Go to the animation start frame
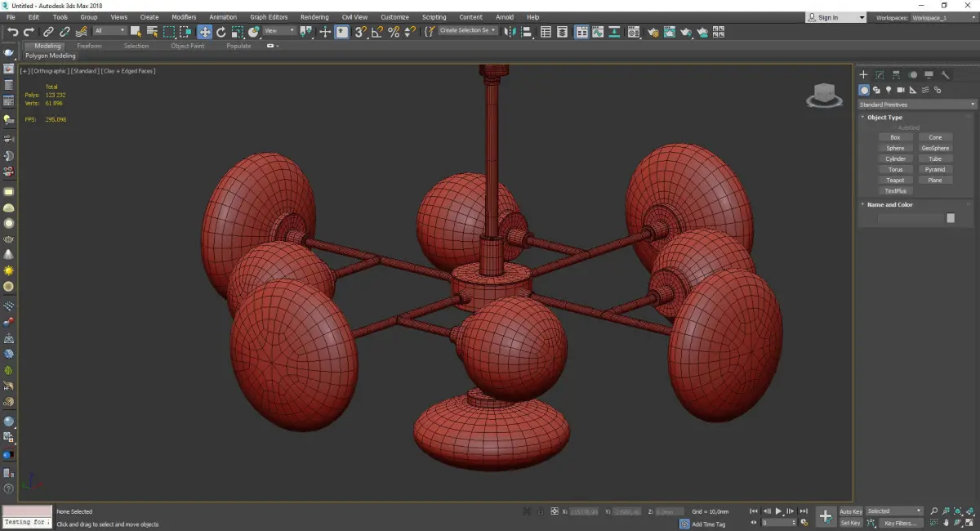 coord(753,511)
